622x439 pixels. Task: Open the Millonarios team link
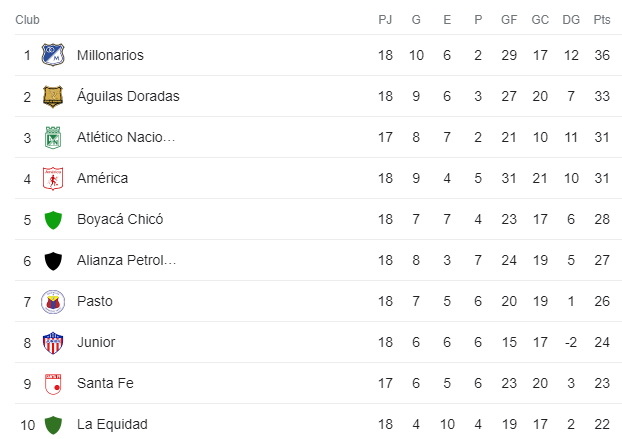[x=110, y=55]
